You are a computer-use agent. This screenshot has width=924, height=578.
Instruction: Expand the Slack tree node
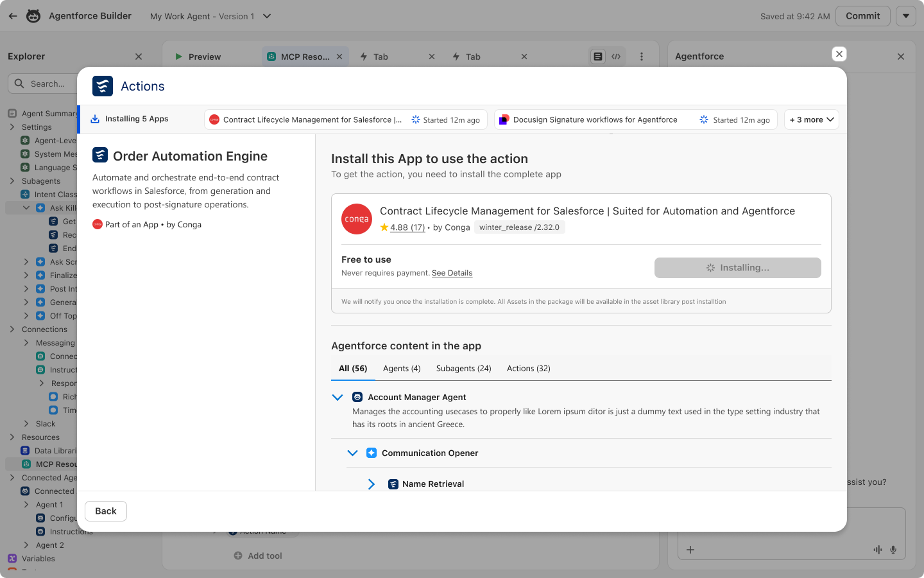pos(26,424)
